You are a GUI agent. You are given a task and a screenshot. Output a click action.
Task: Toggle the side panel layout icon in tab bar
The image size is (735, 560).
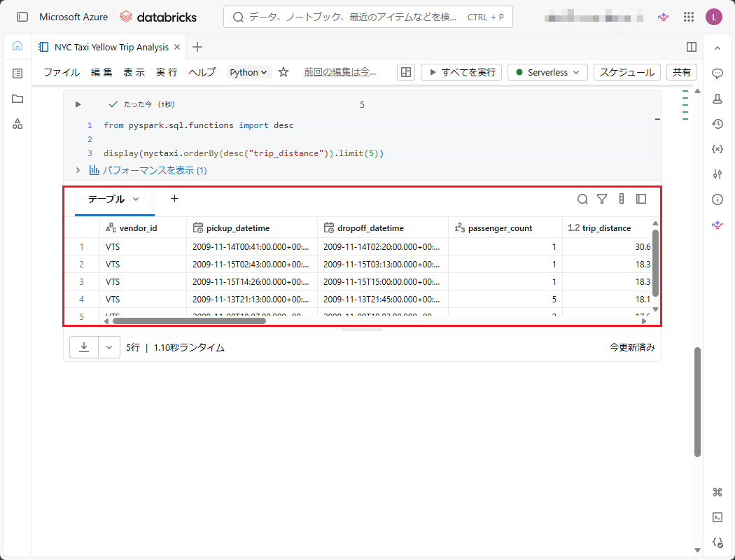pyautogui.click(x=692, y=47)
